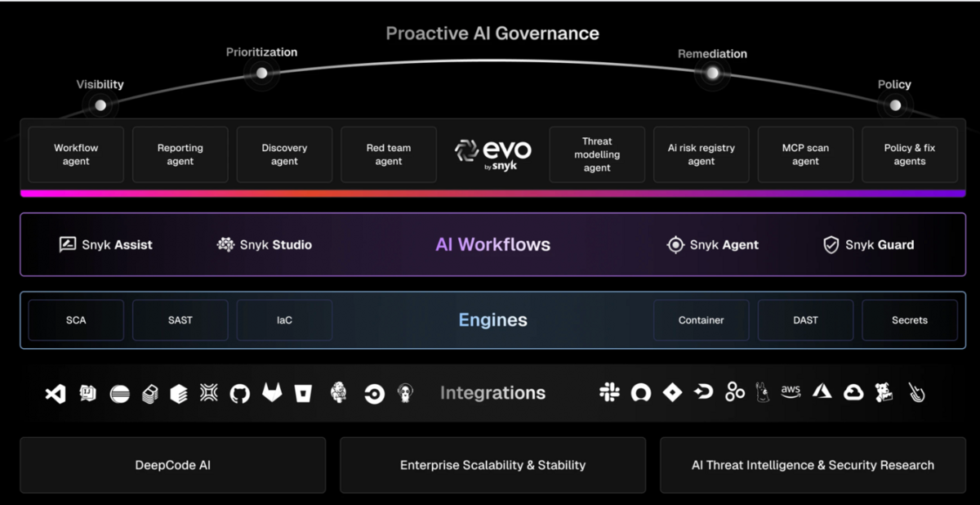Select the AWS integration icon
Viewport: 980px width, 505px height.
[791, 392]
